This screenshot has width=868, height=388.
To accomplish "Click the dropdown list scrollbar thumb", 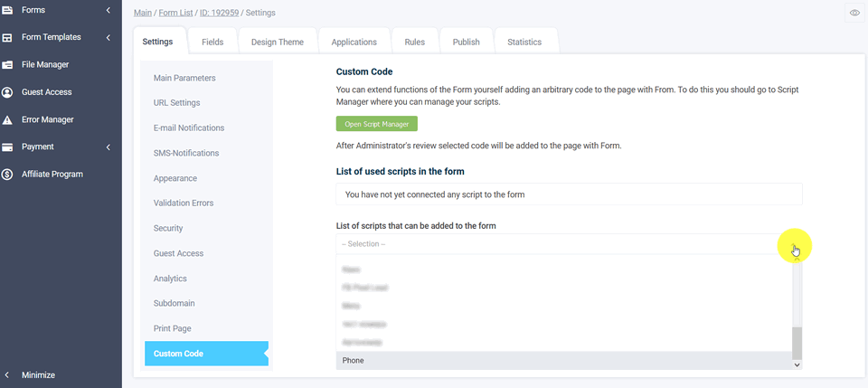I will [x=797, y=343].
